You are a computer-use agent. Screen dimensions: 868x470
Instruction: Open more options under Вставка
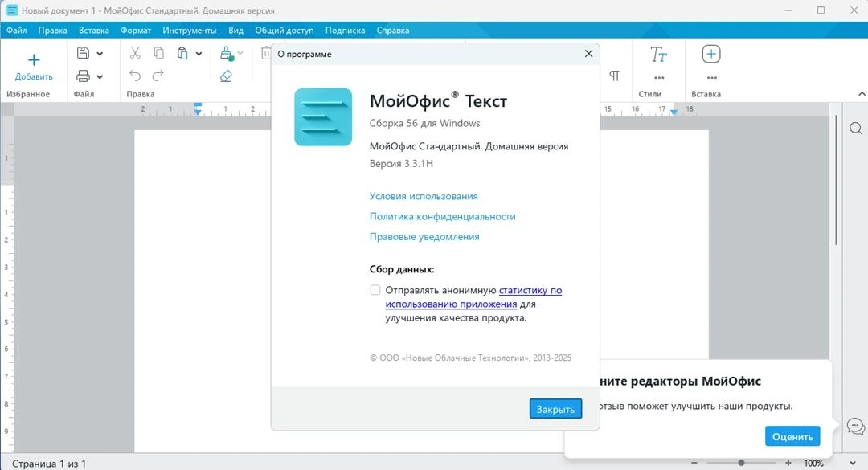712,77
